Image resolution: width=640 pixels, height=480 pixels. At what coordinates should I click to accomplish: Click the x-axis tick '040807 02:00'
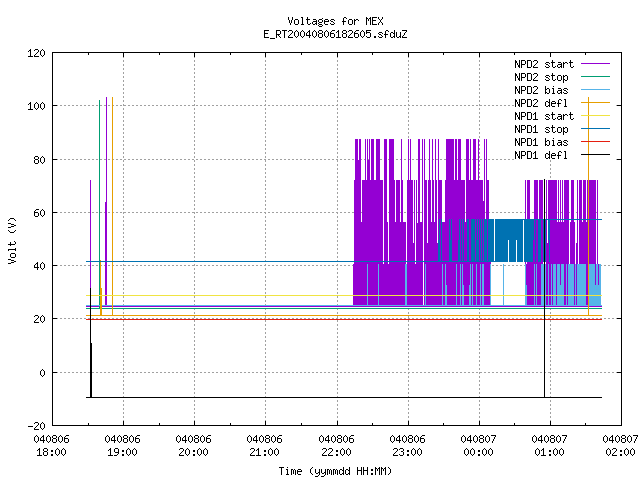pyautogui.click(x=620, y=446)
